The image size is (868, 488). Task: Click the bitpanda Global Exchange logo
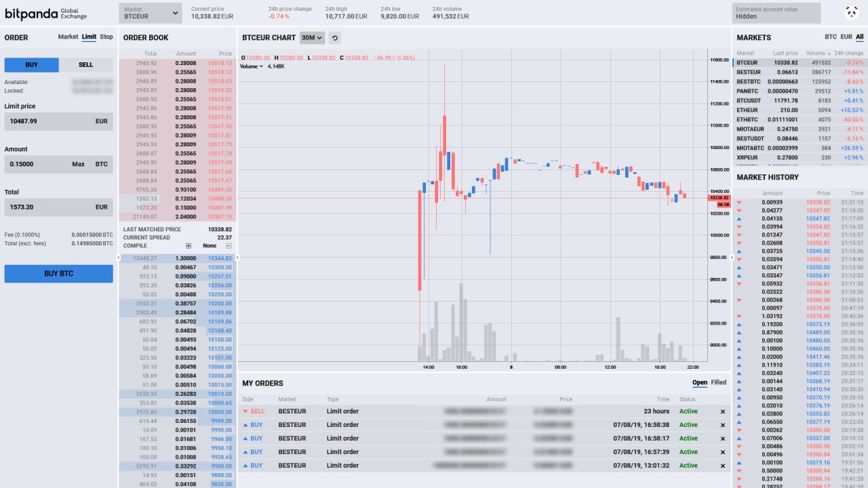(46, 13)
